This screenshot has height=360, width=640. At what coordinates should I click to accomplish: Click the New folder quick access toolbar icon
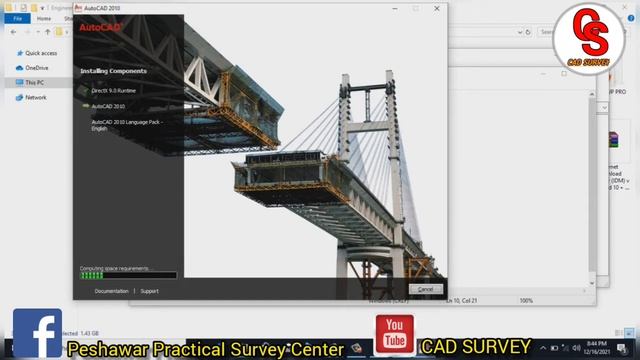(33, 8)
